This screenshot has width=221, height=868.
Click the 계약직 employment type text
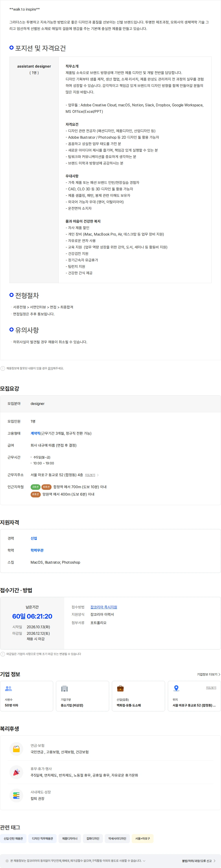35,433
